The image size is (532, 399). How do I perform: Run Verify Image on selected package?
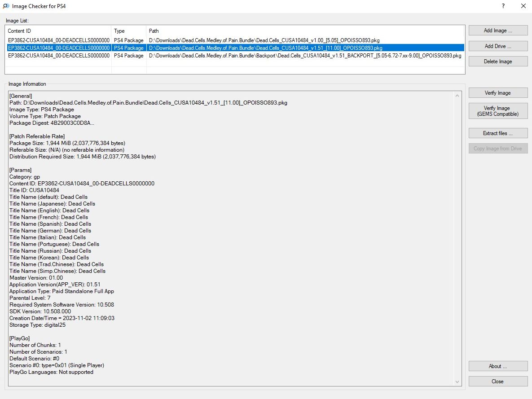click(x=498, y=93)
